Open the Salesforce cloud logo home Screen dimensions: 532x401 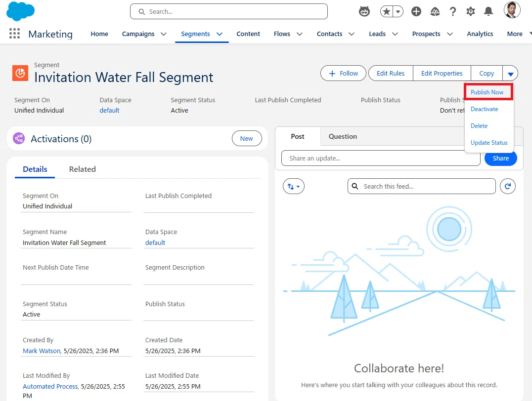click(x=20, y=11)
